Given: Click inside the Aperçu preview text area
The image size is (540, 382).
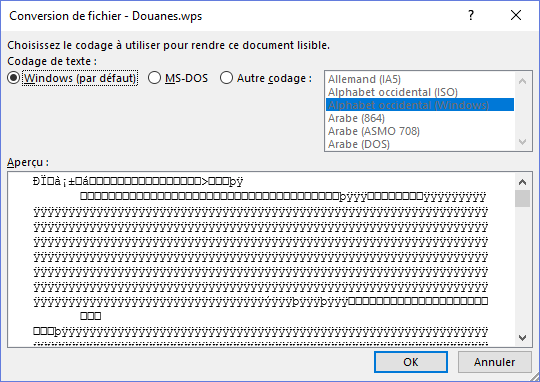Looking at the screenshot, I should point(261,259).
